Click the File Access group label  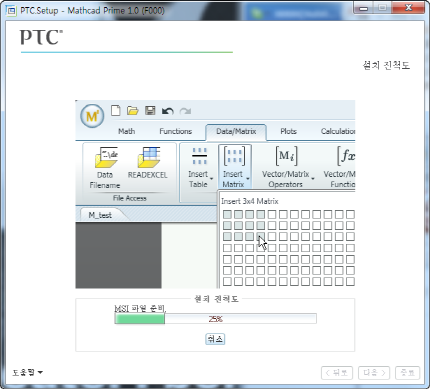(130, 198)
